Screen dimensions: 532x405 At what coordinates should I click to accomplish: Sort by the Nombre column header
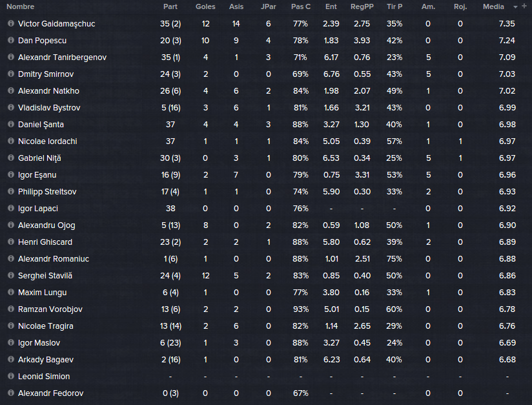21,6
